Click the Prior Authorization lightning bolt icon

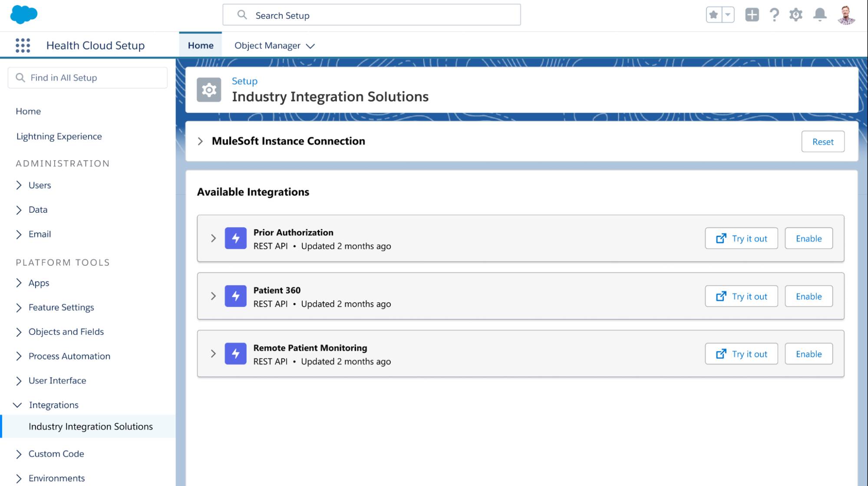235,238
